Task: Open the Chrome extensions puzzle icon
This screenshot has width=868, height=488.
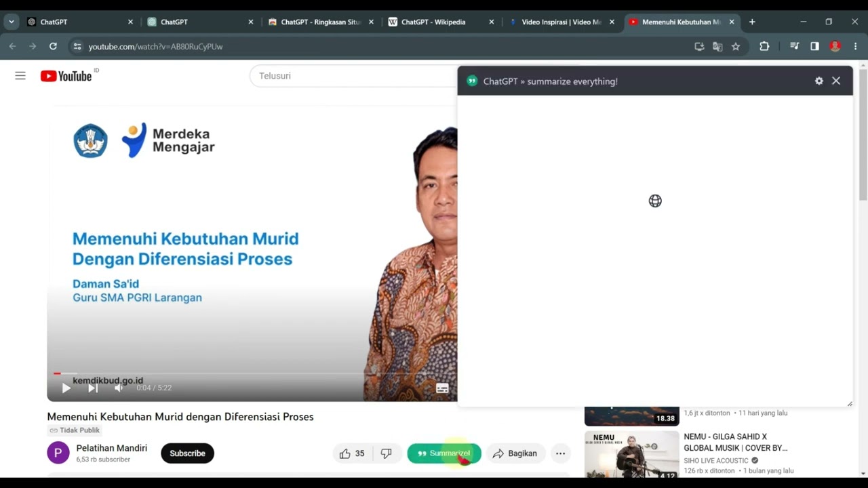Action: [x=764, y=46]
